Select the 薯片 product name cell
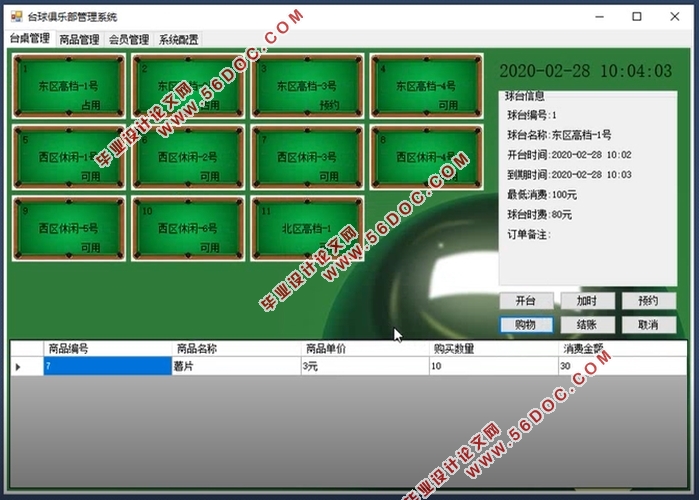The width and height of the screenshot is (699, 500). 237,367
